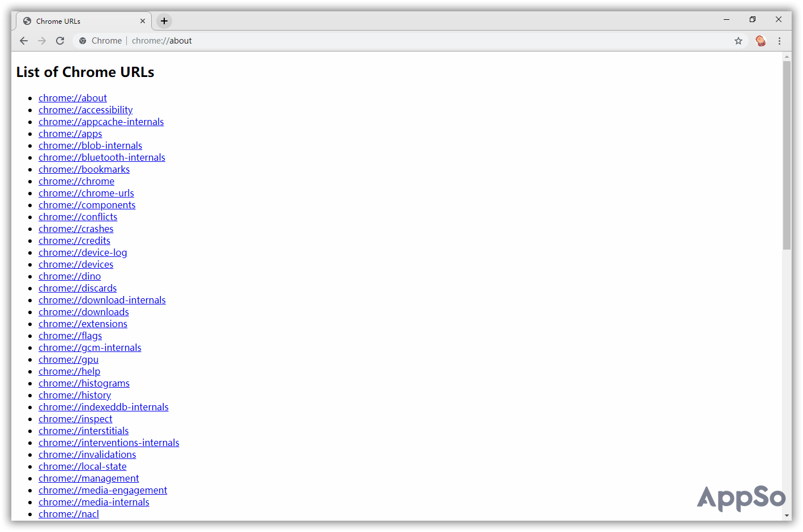Go back using the back arrow
Viewport: 803px width, 532px height.
24,41
